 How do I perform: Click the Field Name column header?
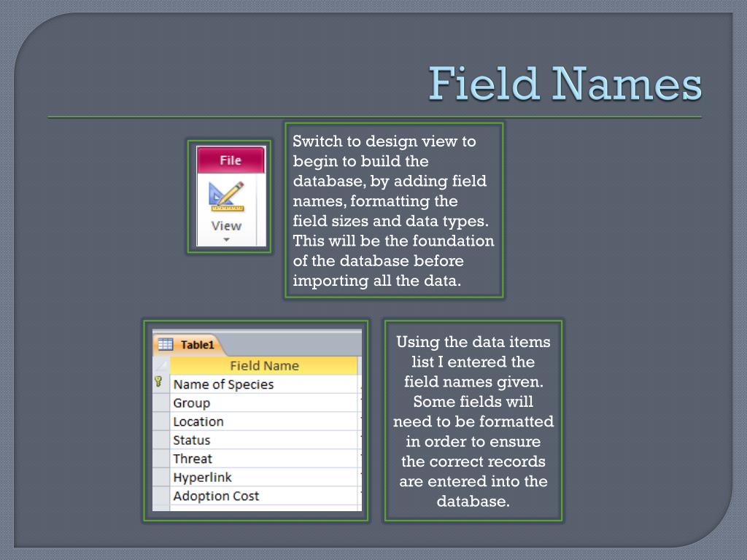pos(263,365)
